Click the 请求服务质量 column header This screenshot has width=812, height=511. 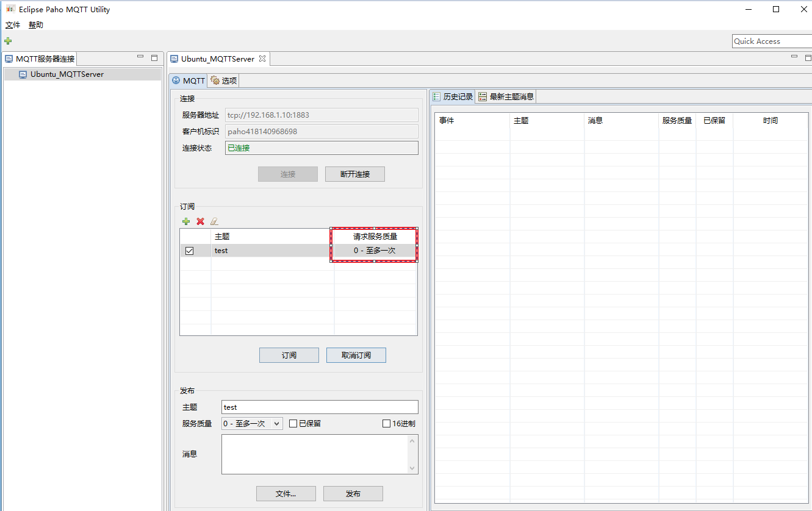pyautogui.click(x=375, y=237)
